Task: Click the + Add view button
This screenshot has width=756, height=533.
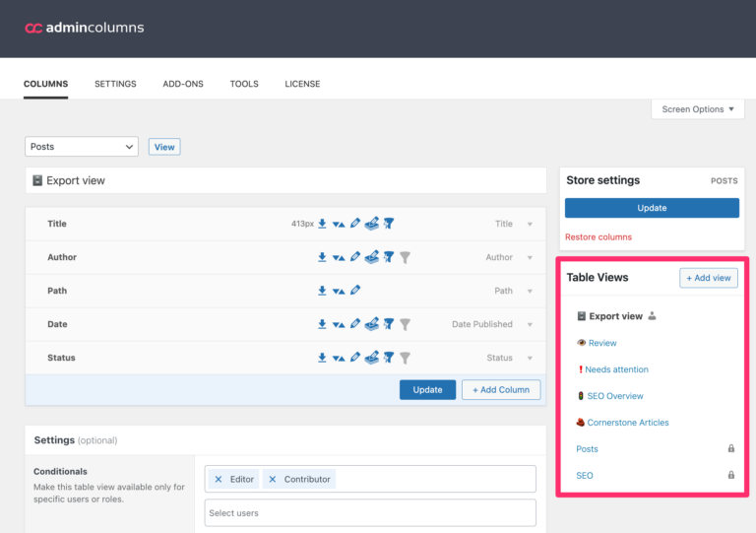Action: pos(708,278)
